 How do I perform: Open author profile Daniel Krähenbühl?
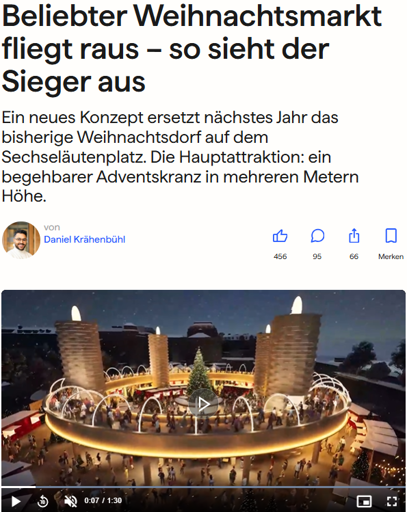point(85,239)
